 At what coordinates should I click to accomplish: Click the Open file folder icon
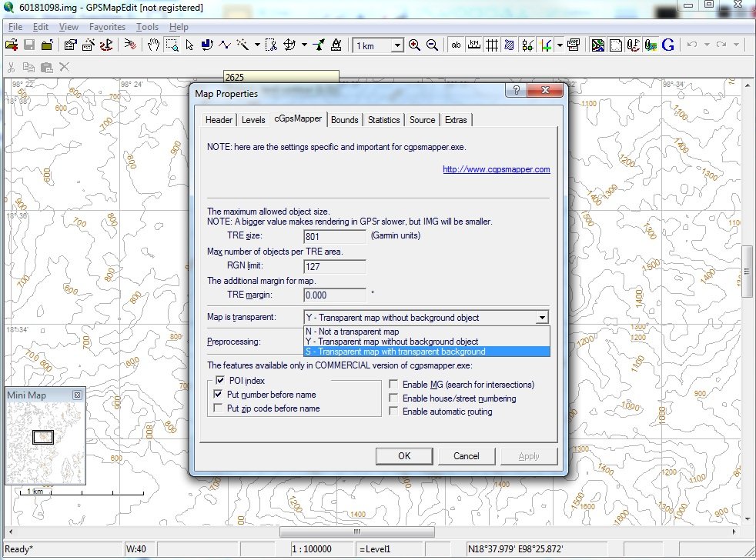point(12,45)
